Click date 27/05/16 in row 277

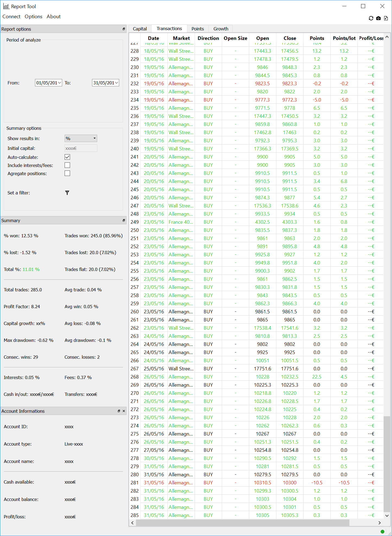tap(154, 450)
